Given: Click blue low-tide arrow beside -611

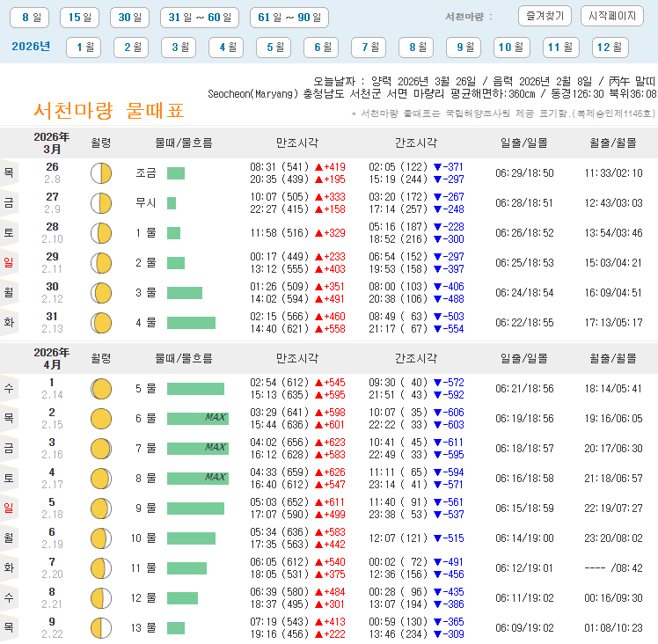Looking at the screenshot, I should tap(438, 443).
